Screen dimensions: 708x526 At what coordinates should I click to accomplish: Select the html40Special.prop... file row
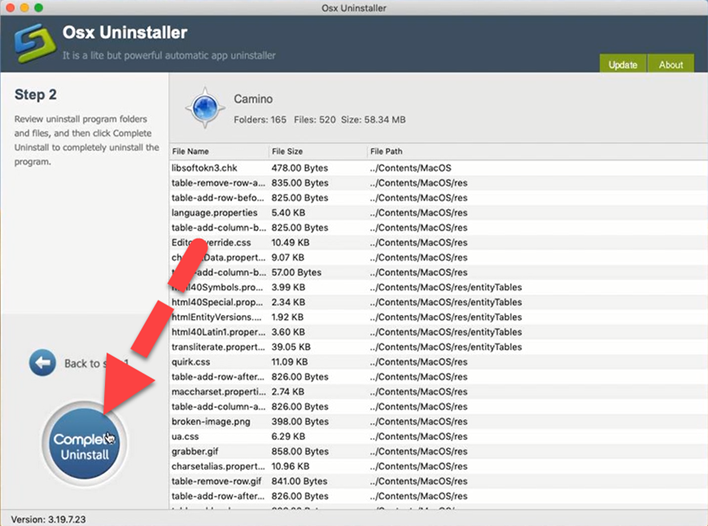(438, 302)
